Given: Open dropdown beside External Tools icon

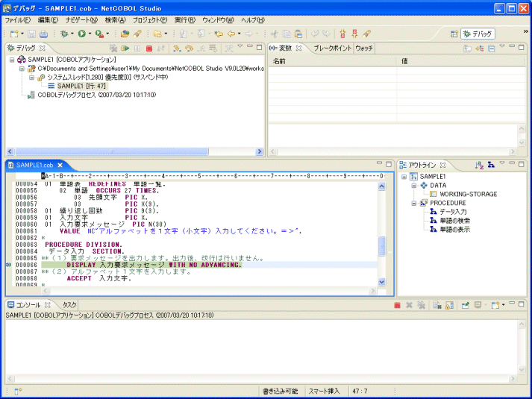Looking at the screenshot, I should click(x=107, y=34).
